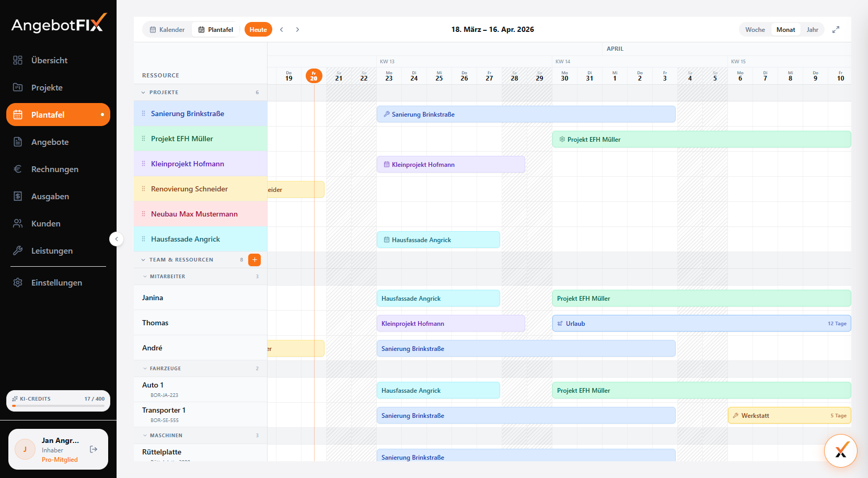Click the Heute button
868x478 pixels.
(258, 30)
